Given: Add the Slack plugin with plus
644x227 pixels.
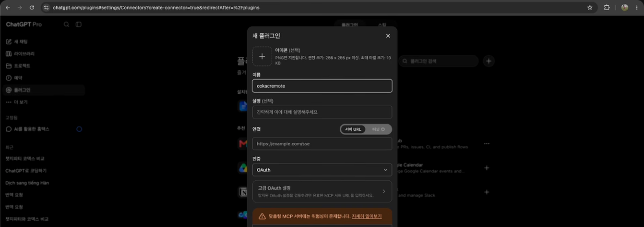Looking at the screenshot, I should pos(487,192).
